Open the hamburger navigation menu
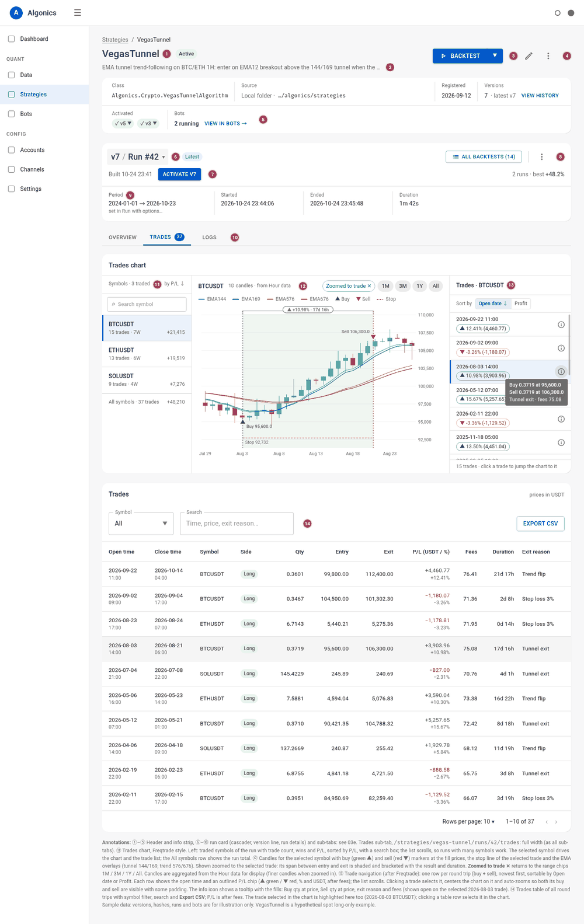 (x=78, y=13)
